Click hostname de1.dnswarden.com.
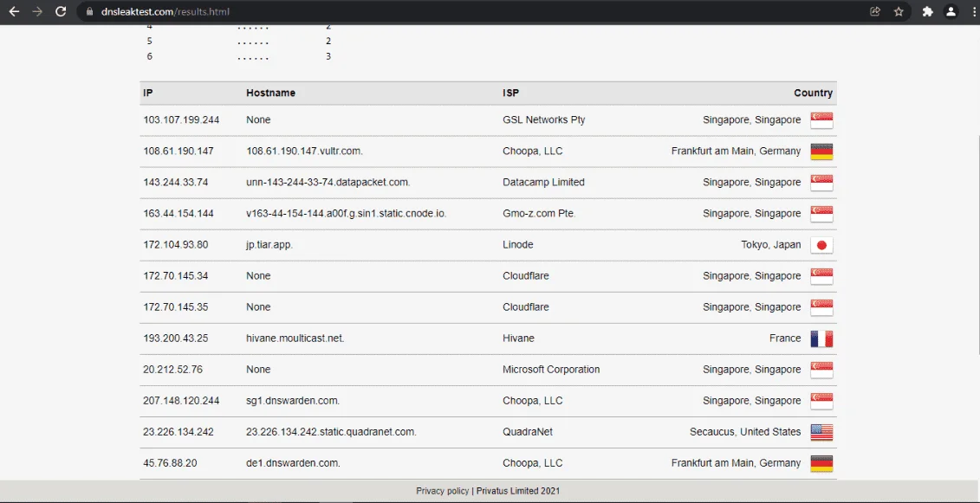Screen dimensions: 980x503 (293, 463)
